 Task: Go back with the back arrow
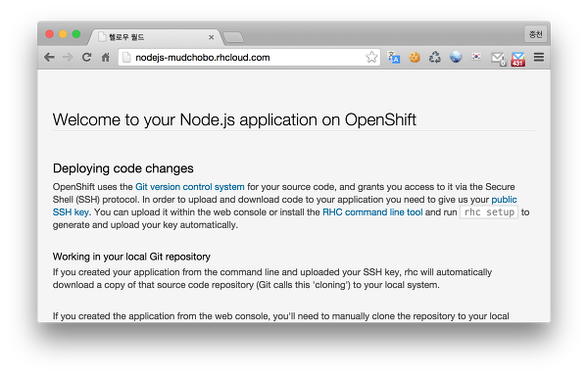(49, 58)
